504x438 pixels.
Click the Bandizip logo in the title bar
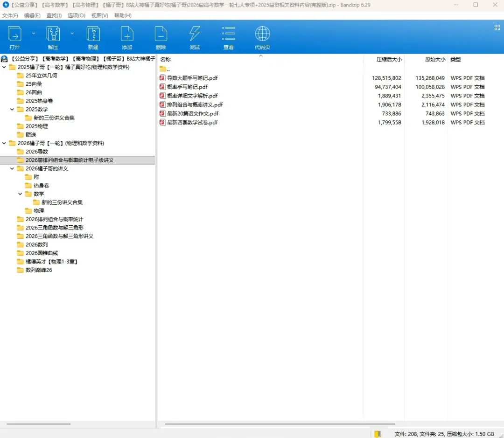click(5, 5)
